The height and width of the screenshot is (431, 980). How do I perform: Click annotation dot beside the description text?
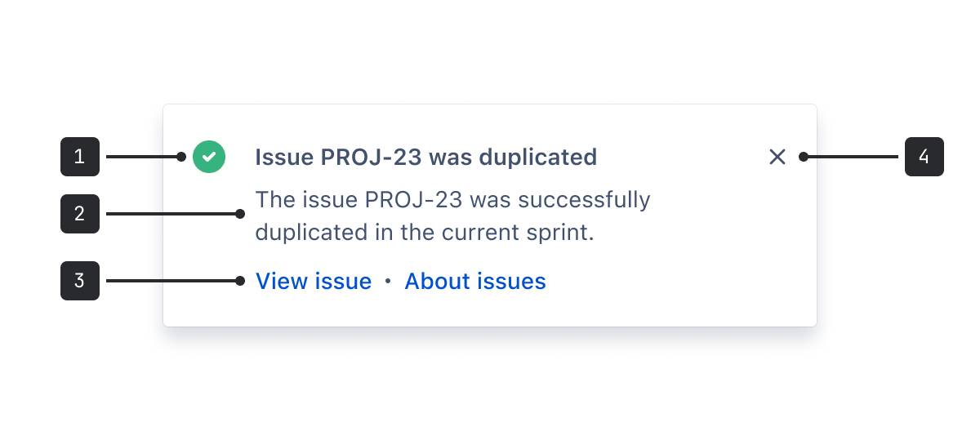tap(240, 214)
